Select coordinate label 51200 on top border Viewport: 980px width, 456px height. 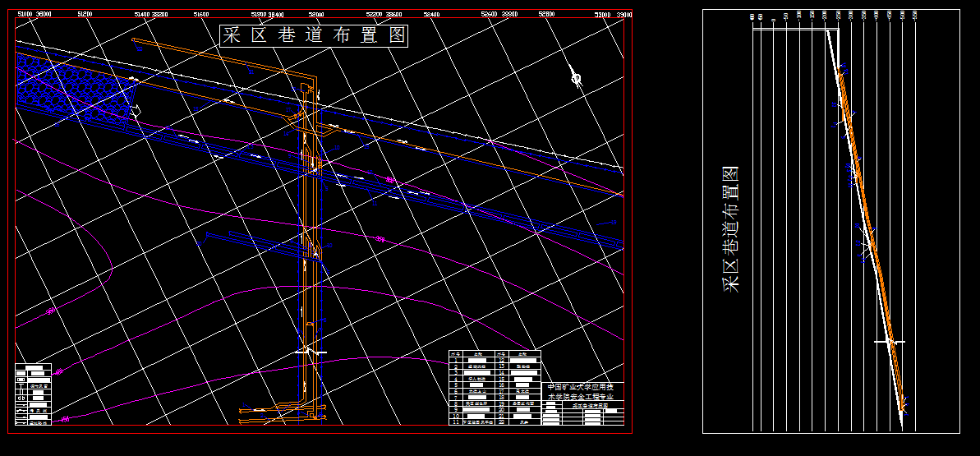coord(85,14)
